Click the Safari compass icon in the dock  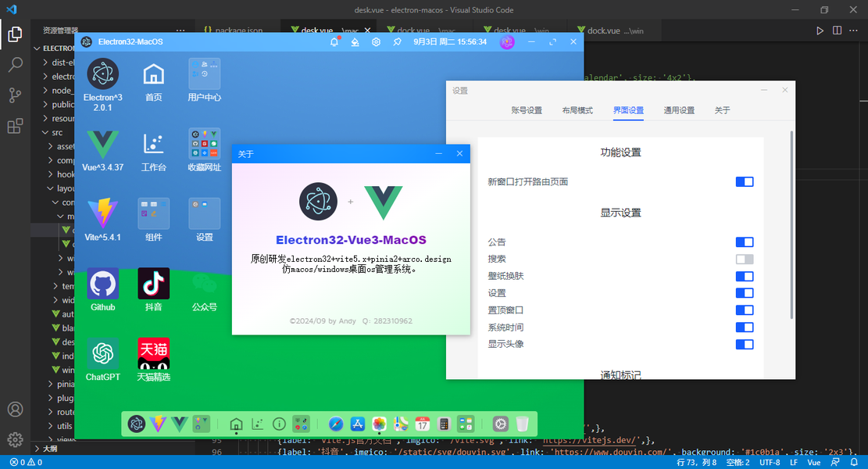(335, 424)
